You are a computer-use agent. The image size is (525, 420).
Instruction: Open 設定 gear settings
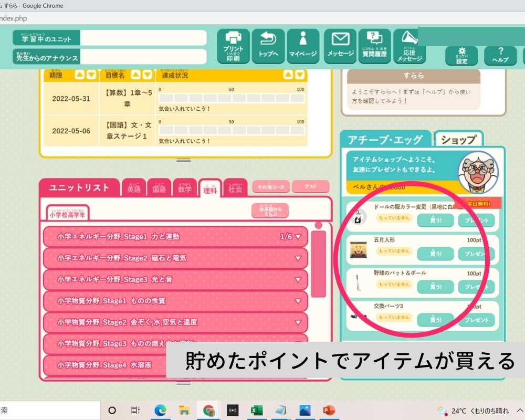tap(461, 56)
